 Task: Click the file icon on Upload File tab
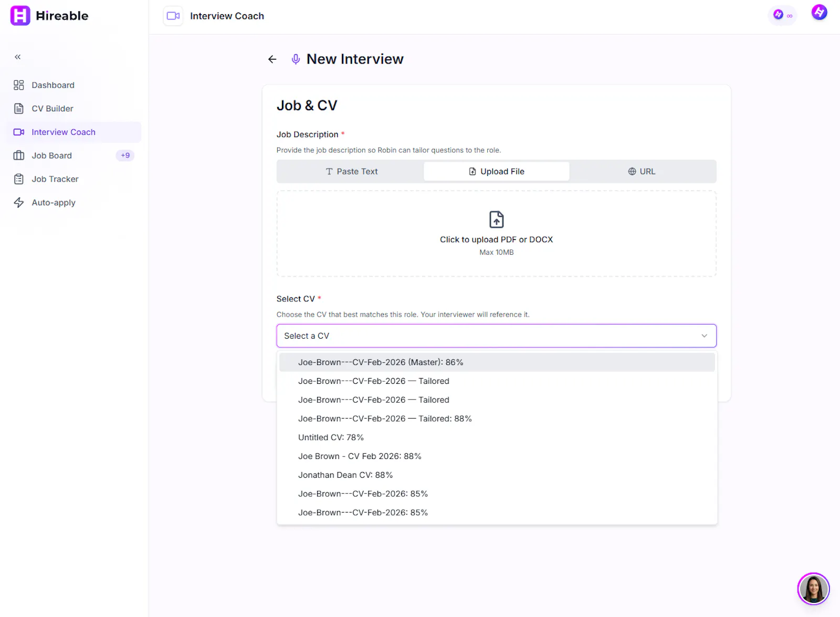pyautogui.click(x=472, y=172)
